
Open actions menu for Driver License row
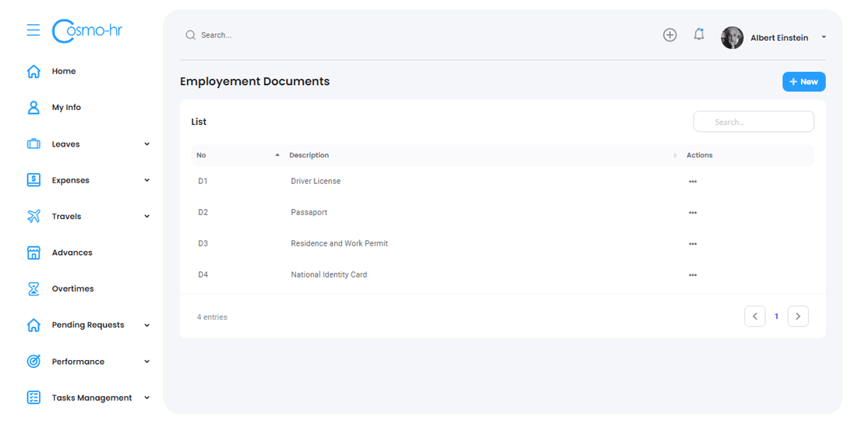[x=693, y=182]
